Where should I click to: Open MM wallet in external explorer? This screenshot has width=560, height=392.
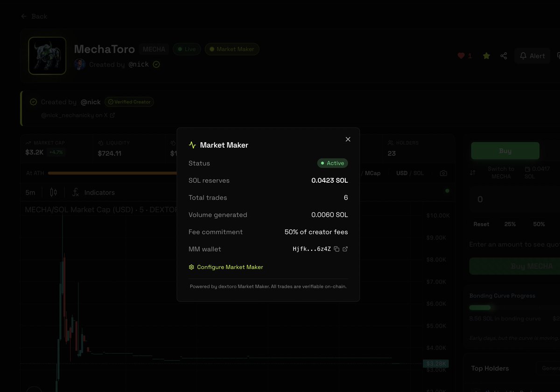click(345, 249)
